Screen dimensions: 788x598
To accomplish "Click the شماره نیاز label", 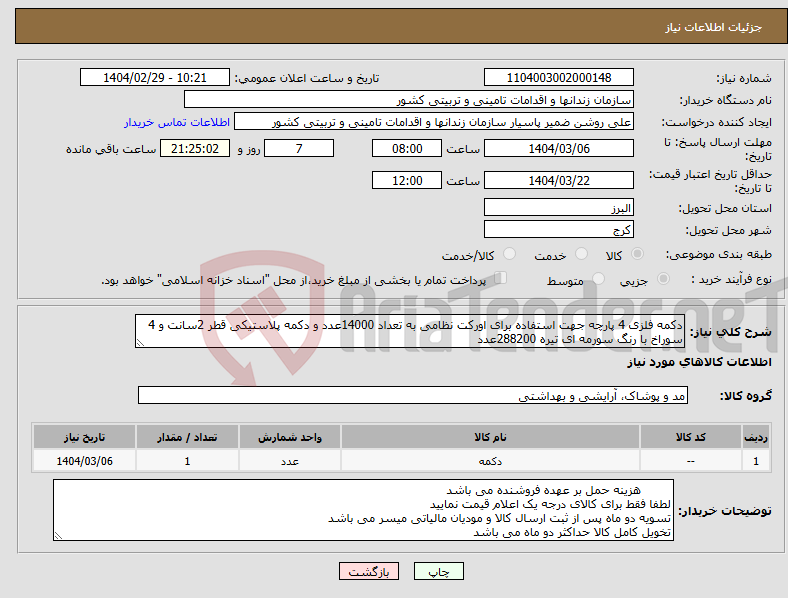I will point(744,78).
